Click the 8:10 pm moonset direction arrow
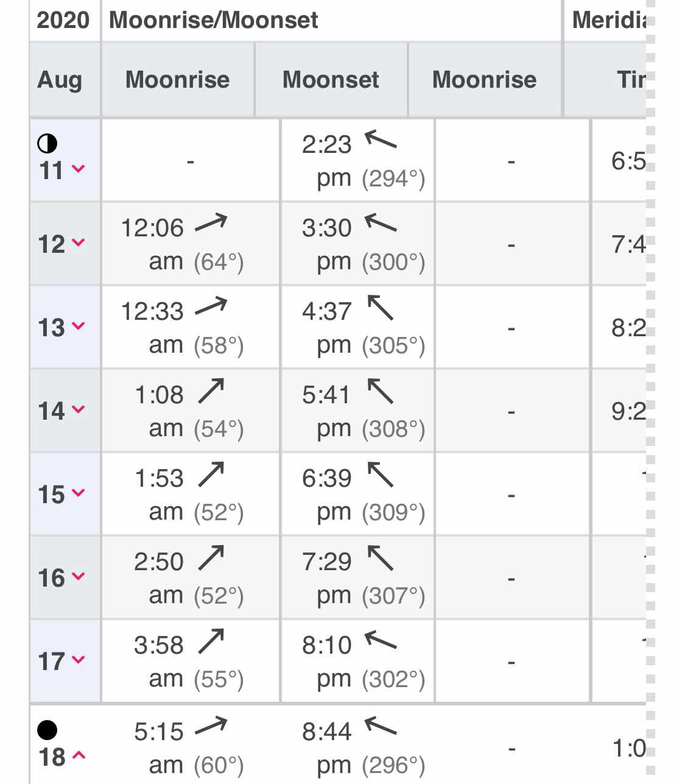The width and height of the screenshot is (682, 784). (x=381, y=641)
